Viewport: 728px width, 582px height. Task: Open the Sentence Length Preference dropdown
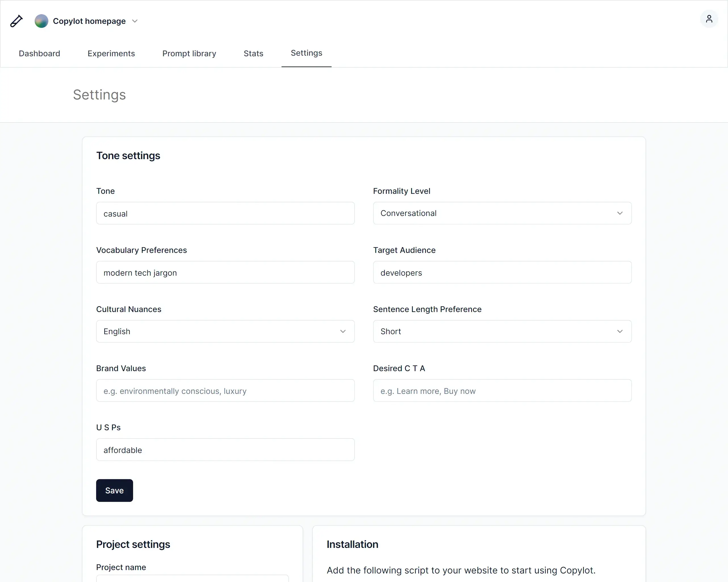502,331
